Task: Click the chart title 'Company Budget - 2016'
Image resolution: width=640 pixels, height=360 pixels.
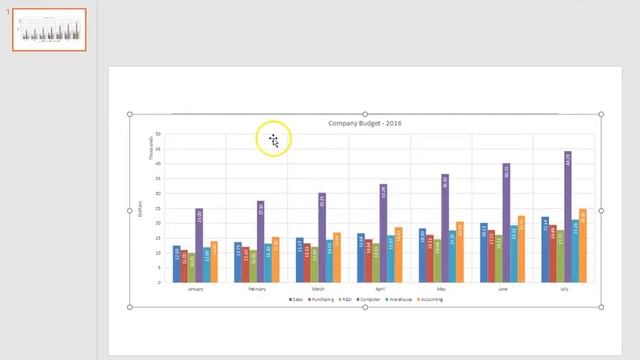Action: click(x=364, y=123)
